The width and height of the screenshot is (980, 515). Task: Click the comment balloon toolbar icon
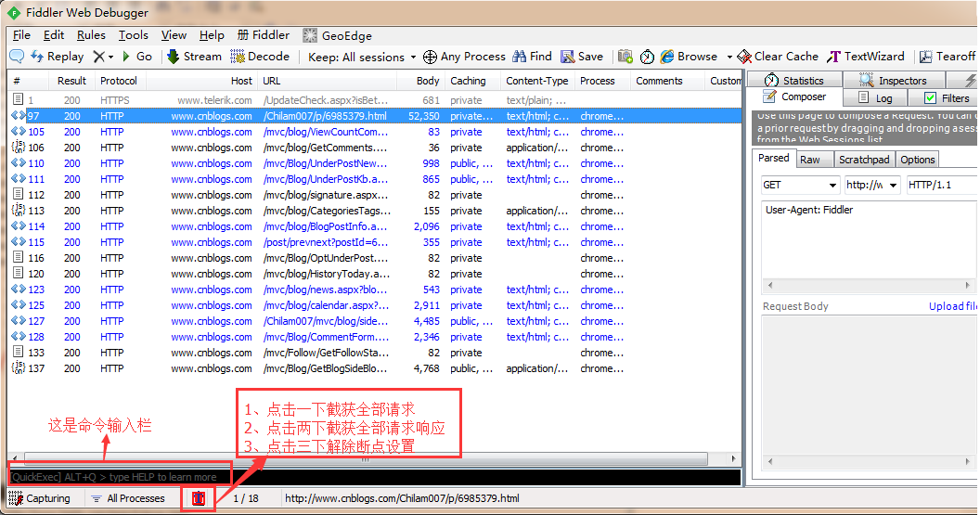click(17, 57)
